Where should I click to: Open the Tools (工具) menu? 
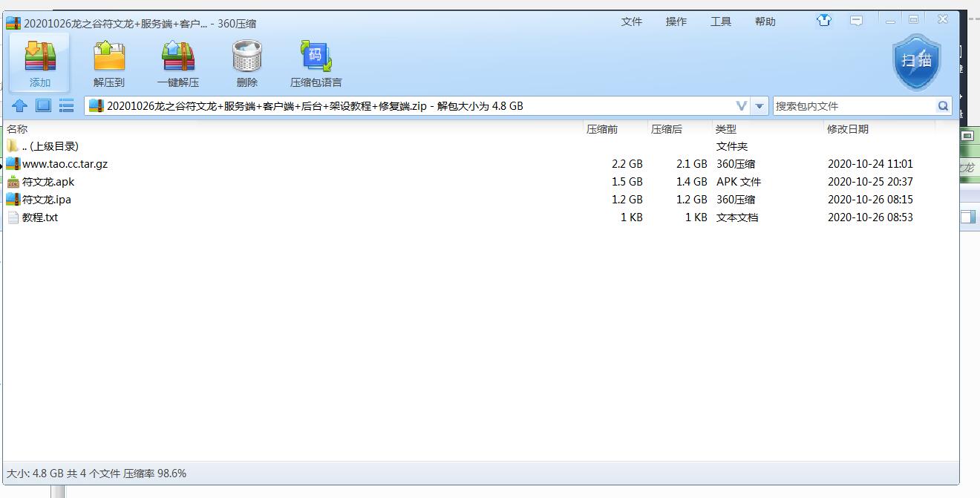tap(720, 22)
